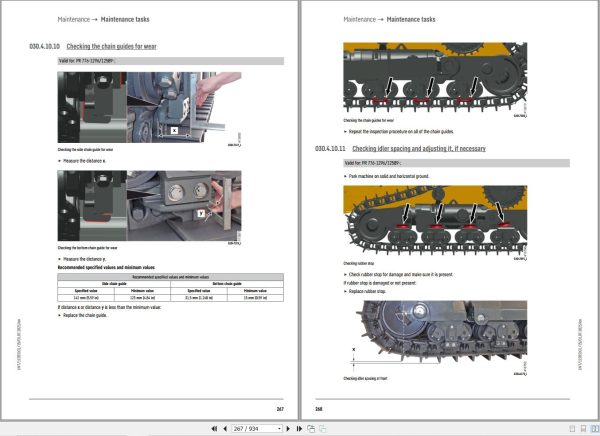
Task: Go to the next page
Action: (289, 429)
